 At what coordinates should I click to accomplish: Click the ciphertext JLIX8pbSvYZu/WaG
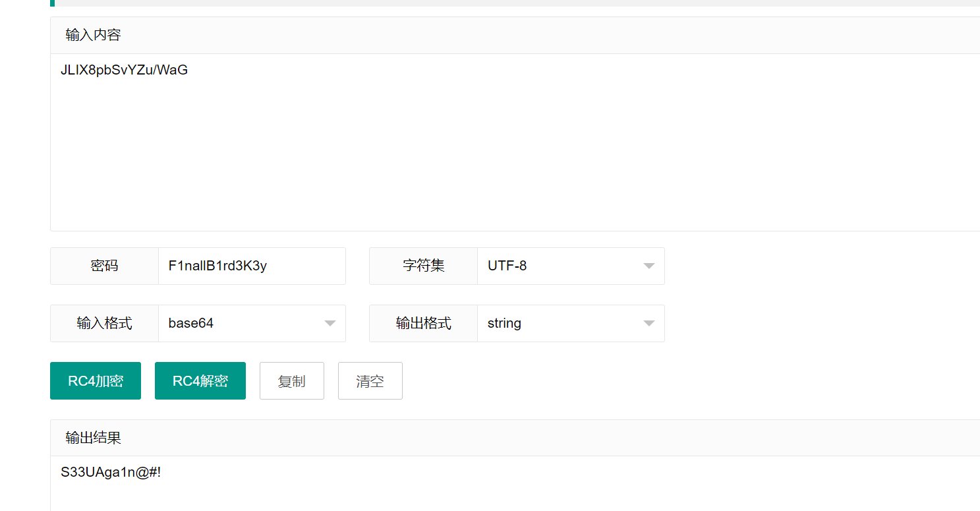pos(124,70)
